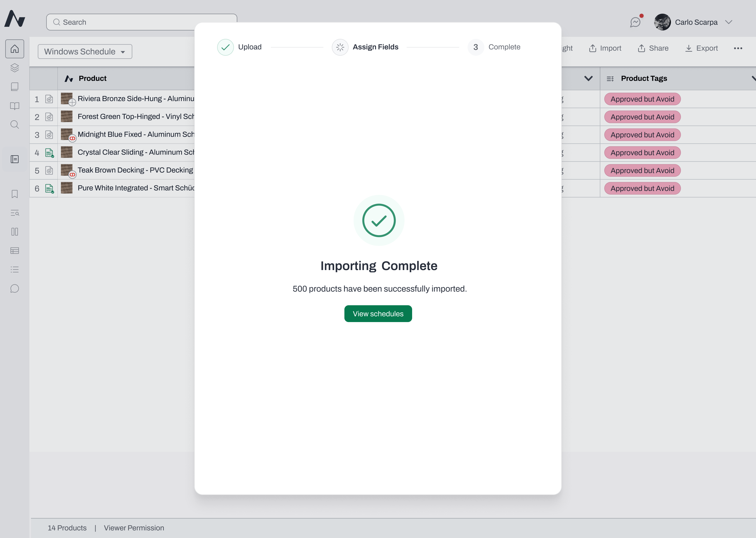Open the open-book library sidebar icon
The width and height of the screenshot is (756, 538).
point(14,106)
